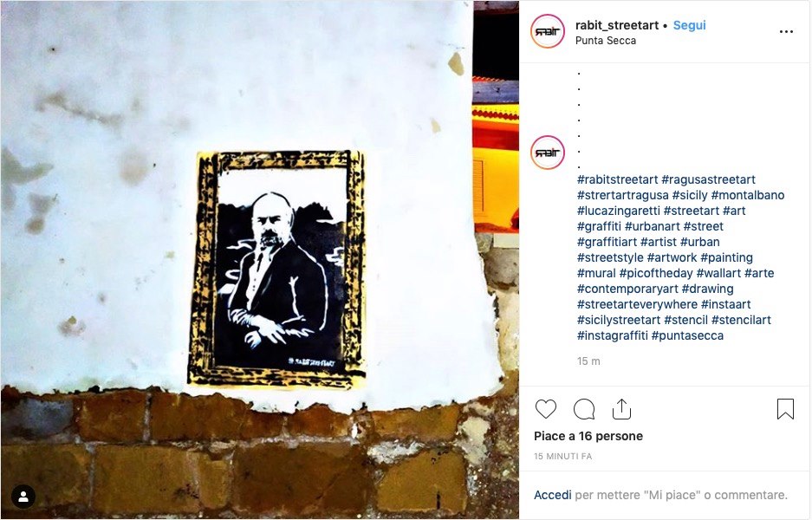
Task: Open the three-dot more options menu
Action: pos(786,31)
